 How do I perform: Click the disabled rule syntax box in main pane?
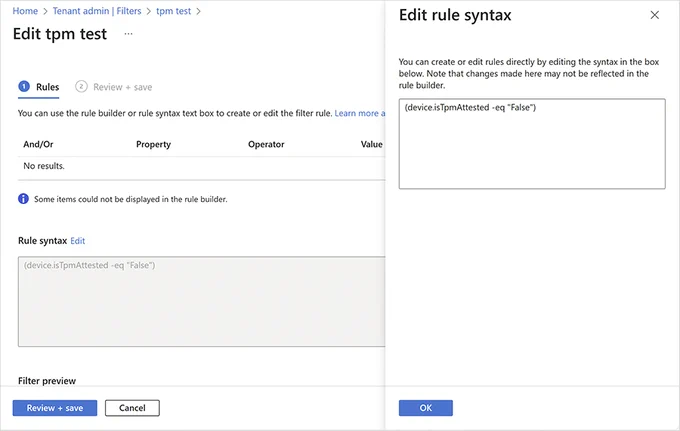pos(202,301)
